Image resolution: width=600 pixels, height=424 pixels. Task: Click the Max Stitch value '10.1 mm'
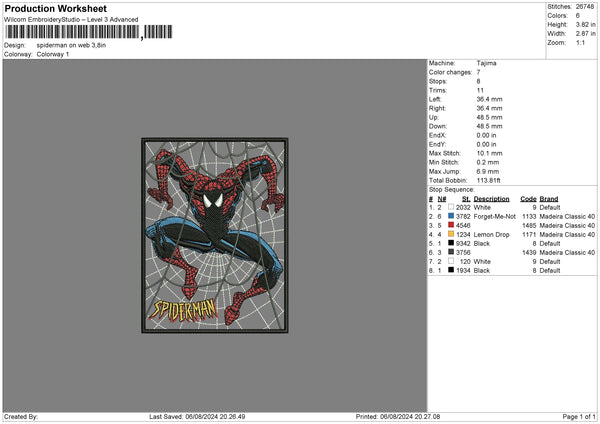pyautogui.click(x=489, y=153)
